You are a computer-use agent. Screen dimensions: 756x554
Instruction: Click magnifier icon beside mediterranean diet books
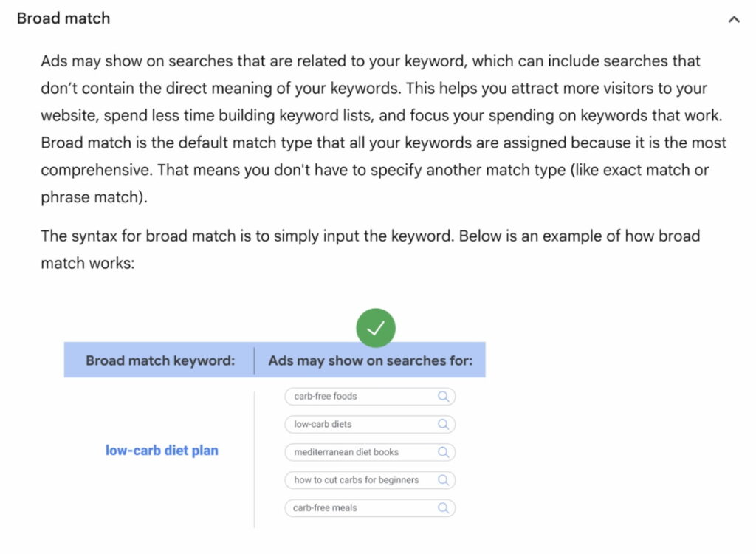443,452
